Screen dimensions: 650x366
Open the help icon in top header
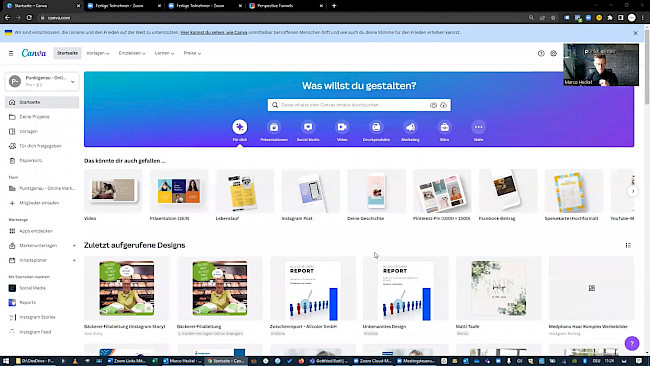541,53
